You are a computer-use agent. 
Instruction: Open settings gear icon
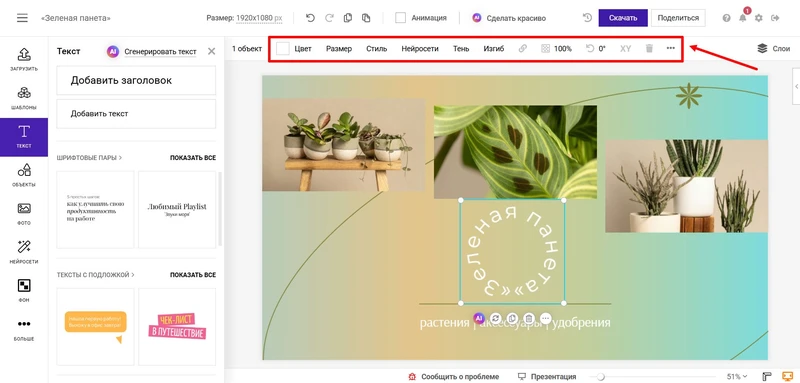759,18
